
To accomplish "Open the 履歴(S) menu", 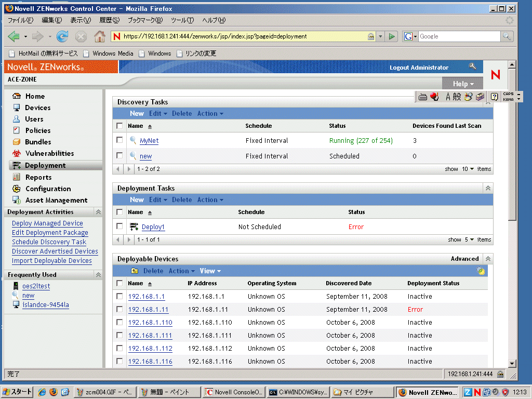I will tap(110, 20).
